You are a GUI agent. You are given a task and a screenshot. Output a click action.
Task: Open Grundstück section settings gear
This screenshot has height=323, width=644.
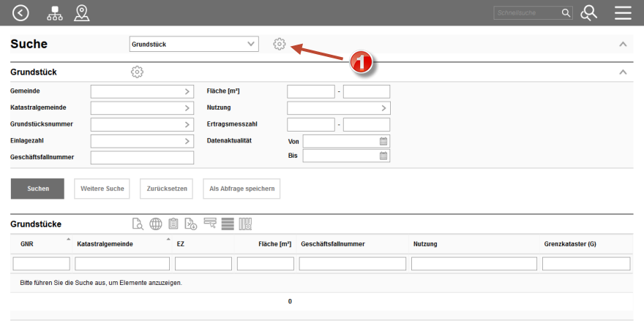[x=137, y=72]
